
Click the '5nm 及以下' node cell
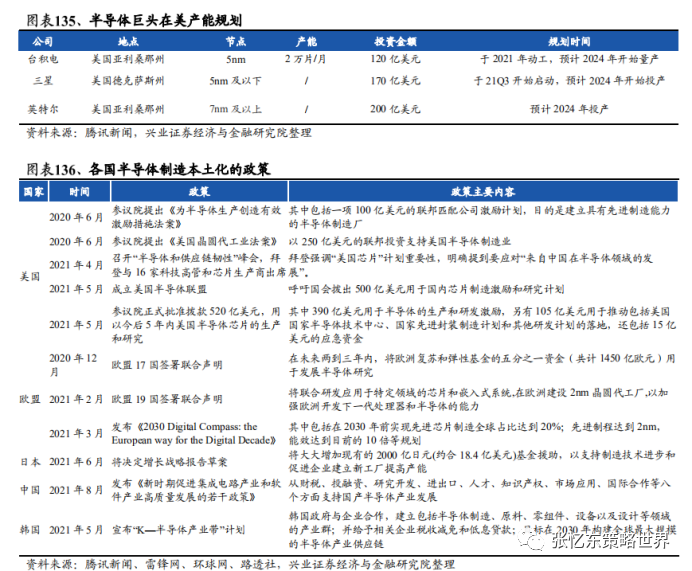tap(235, 81)
